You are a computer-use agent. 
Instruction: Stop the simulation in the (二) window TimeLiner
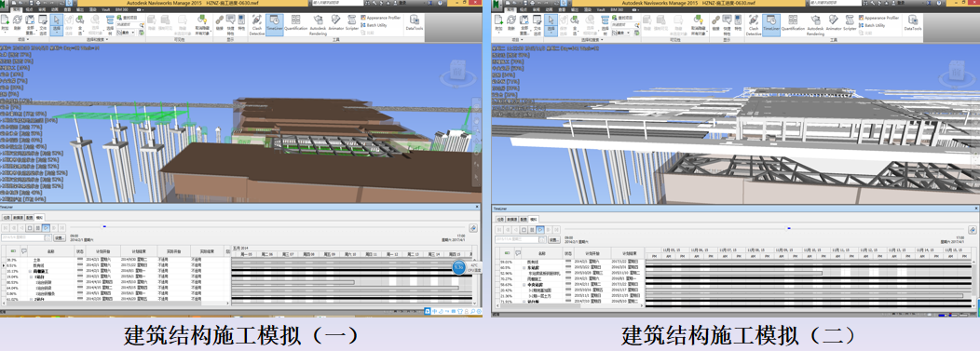point(524,229)
